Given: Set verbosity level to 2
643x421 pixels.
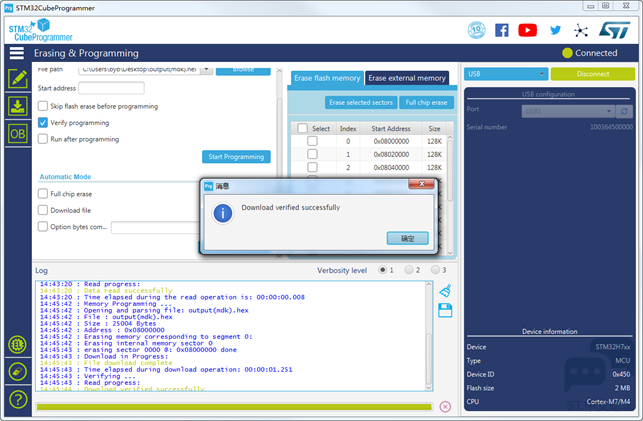Looking at the screenshot, I should pyautogui.click(x=409, y=270).
